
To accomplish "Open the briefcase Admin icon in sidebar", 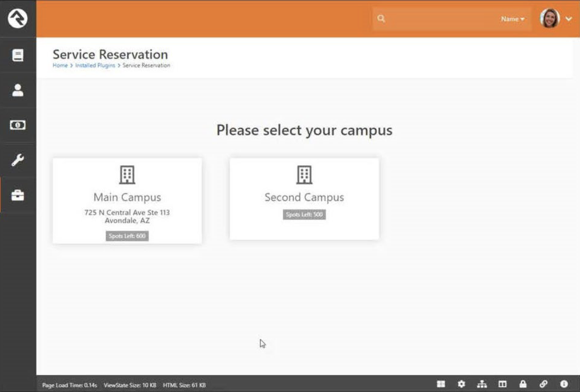I will pyautogui.click(x=17, y=195).
